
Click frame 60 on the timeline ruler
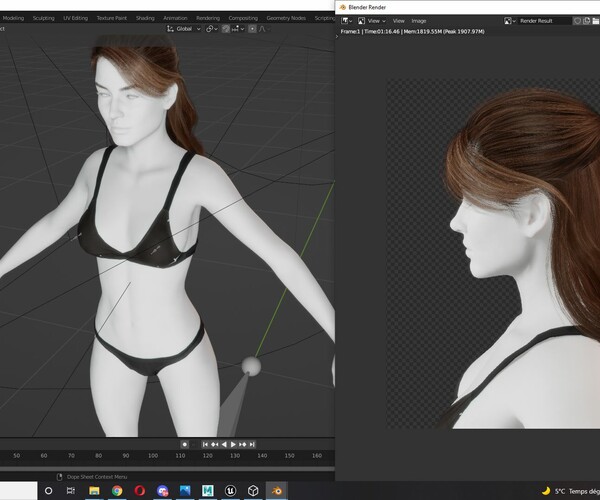pos(44,456)
